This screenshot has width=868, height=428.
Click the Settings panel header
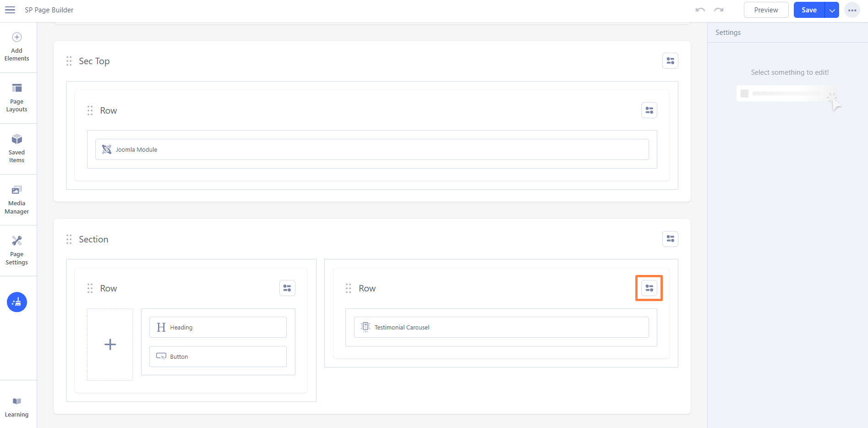728,33
